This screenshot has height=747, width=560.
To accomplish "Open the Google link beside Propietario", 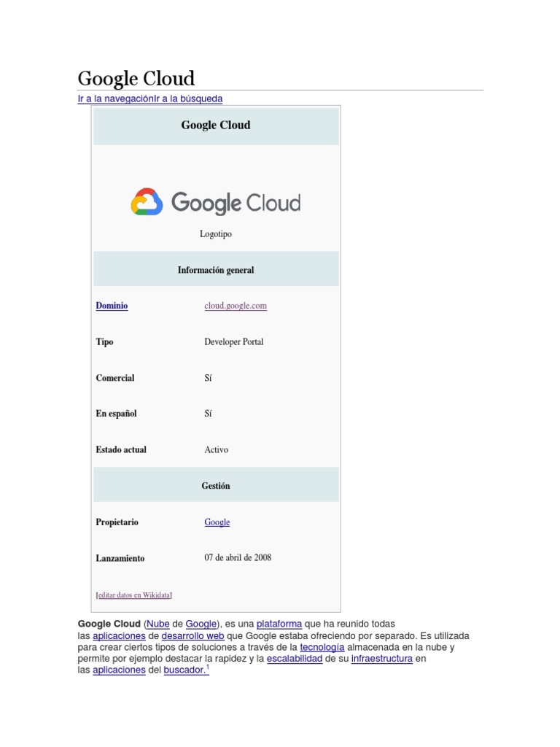I will pos(217,522).
